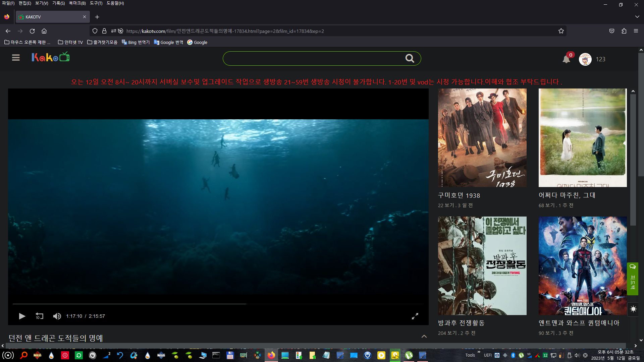Click the magnifier search icon in the search bar

tap(410, 58)
